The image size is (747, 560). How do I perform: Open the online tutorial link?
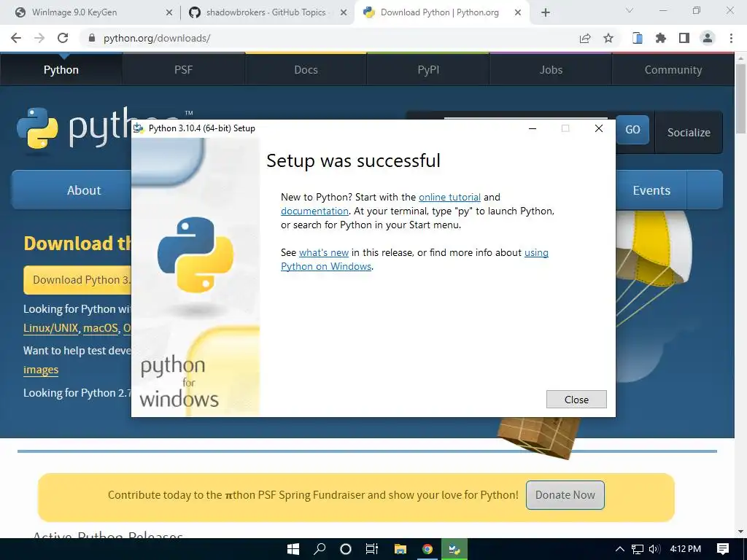449,197
